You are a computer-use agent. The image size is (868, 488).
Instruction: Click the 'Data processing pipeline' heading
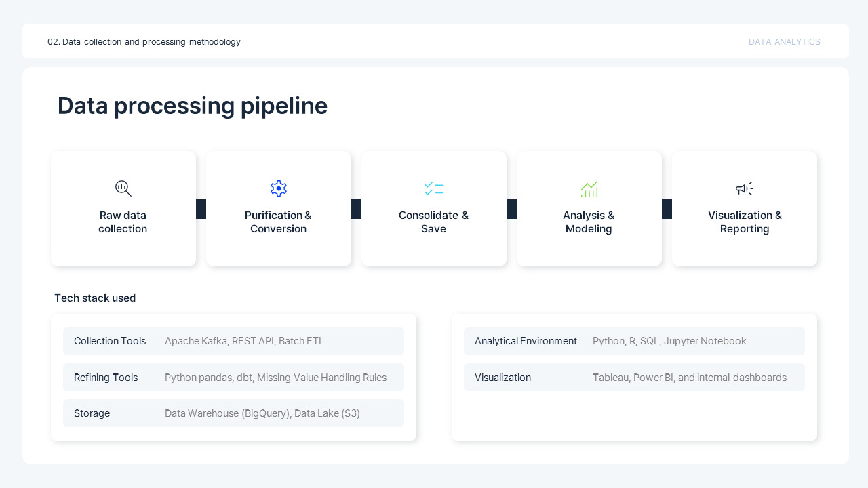point(193,106)
